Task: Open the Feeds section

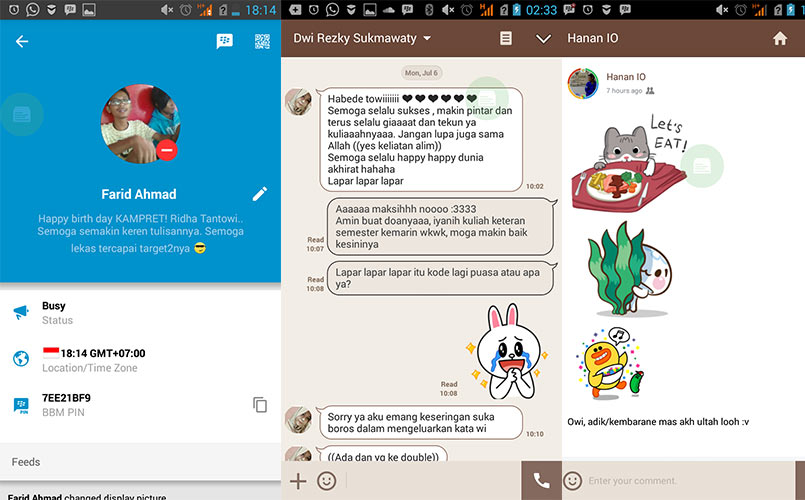Action: [140, 462]
